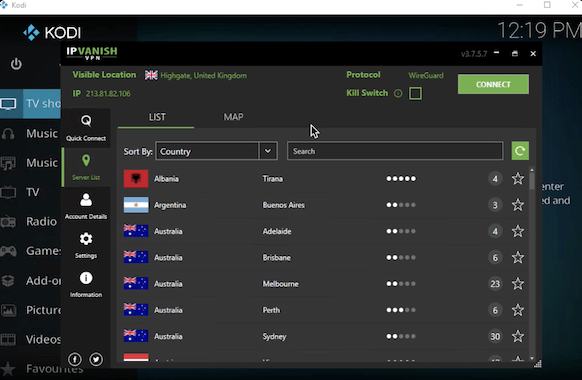Switch to the LIST tab
Image resolution: width=582 pixels, height=380 pixels.
pos(157,117)
